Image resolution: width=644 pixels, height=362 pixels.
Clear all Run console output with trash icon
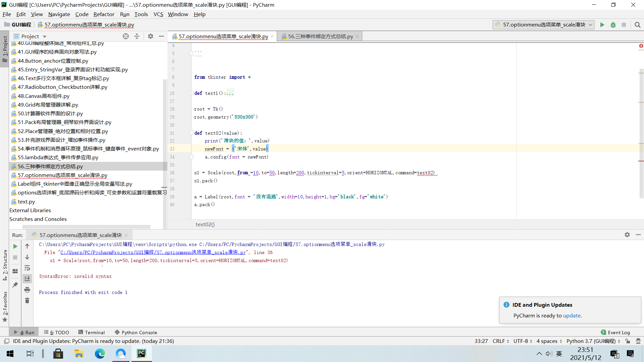(x=27, y=301)
